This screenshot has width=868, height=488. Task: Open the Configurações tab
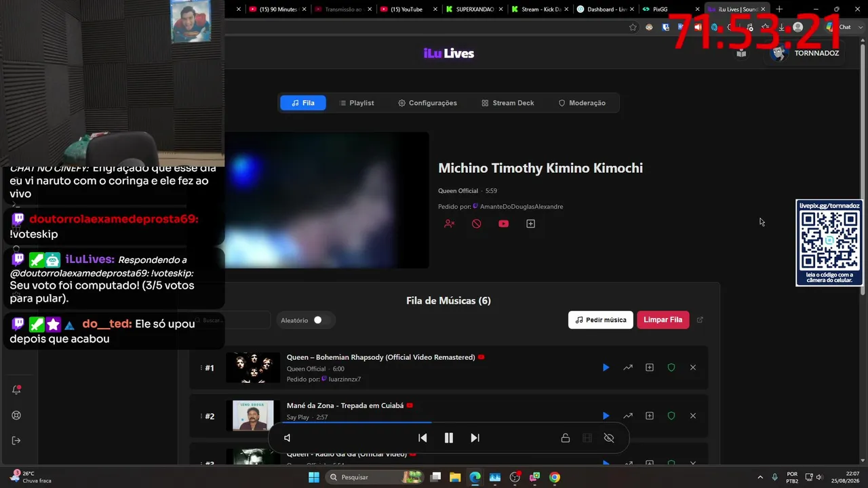coord(427,103)
